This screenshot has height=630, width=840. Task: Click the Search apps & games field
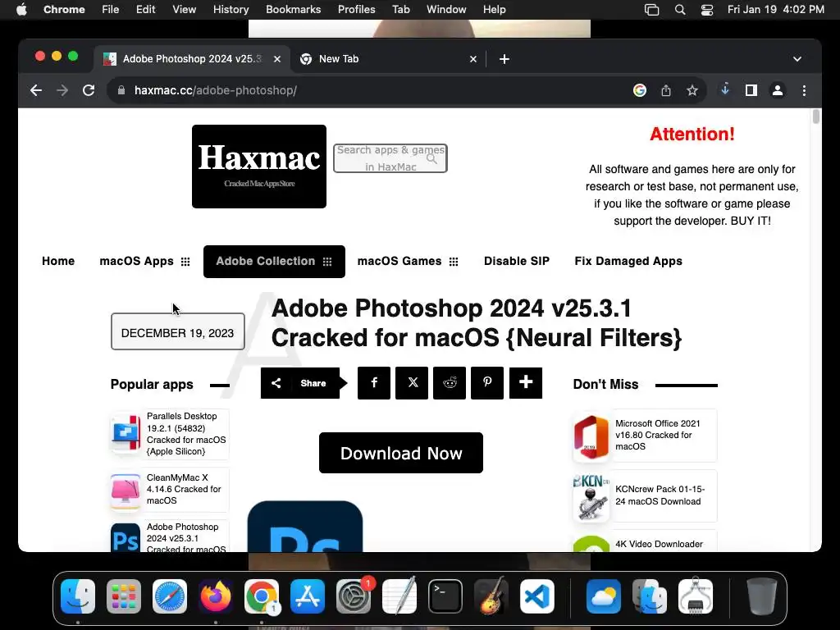pyautogui.click(x=390, y=158)
